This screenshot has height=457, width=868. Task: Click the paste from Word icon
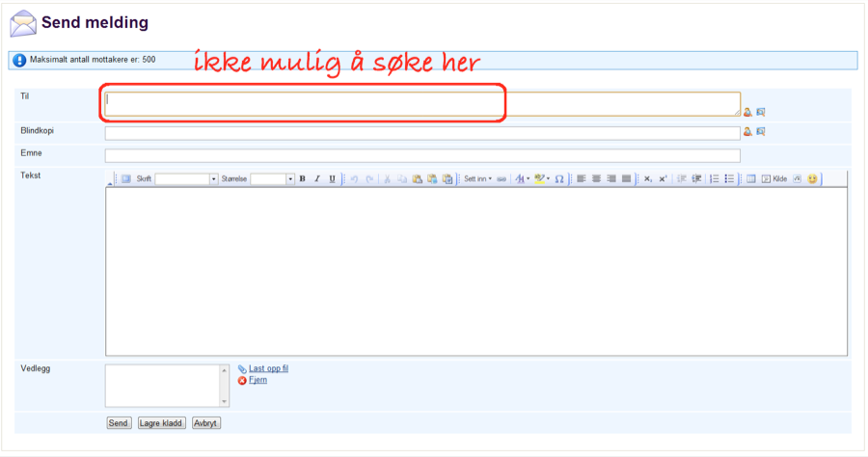pyautogui.click(x=448, y=178)
